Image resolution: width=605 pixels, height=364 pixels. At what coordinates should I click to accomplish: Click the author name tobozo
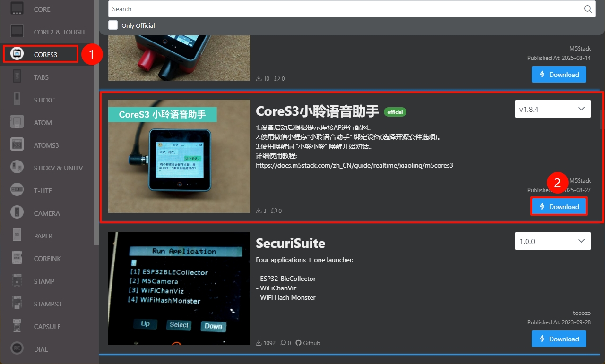(x=581, y=313)
